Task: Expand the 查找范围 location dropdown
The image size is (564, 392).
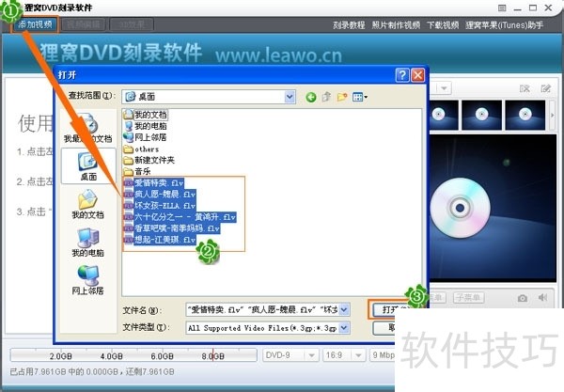Action: point(290,97)
